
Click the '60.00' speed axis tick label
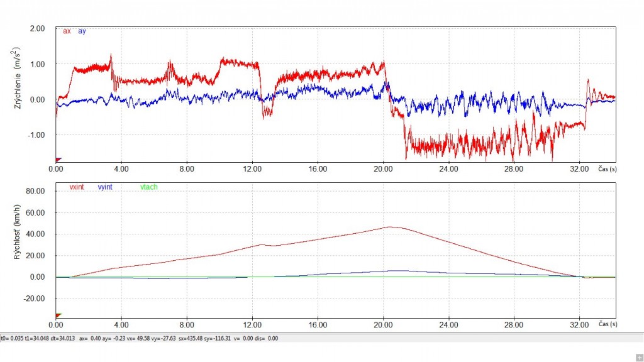coord(35,213)
